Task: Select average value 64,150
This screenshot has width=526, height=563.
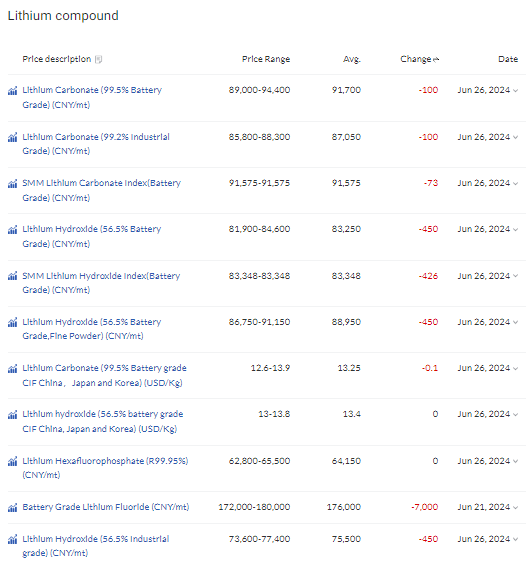Action: point(346,461)
